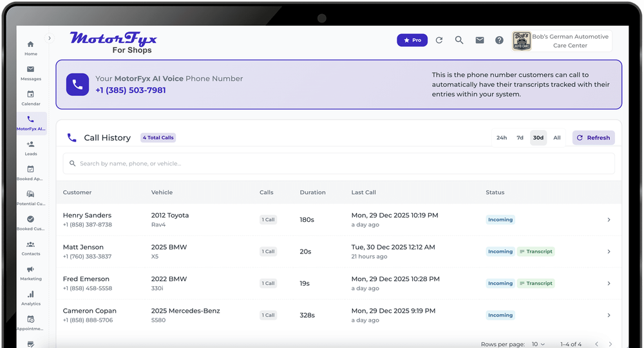The width and height of the screenshot is (644, 348).
Task: Open the Contacts sidebar item
Action: pyautogui.click(x=30, y=246)
